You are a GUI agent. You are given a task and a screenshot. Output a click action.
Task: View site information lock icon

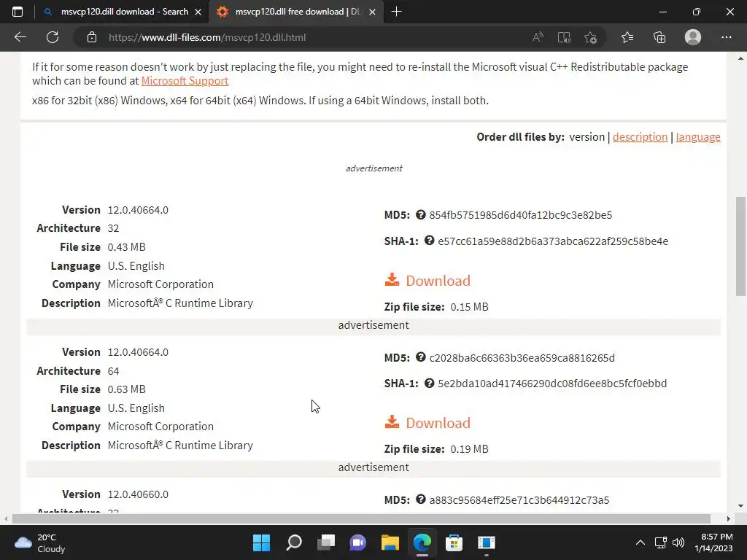click(91, 37)
